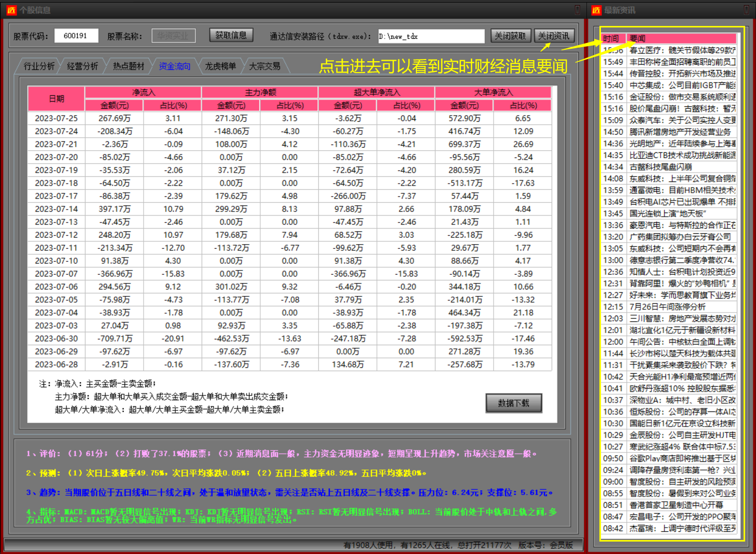Select the 热点题材 tab
This screenshot has height=554, width=756.
129,66
